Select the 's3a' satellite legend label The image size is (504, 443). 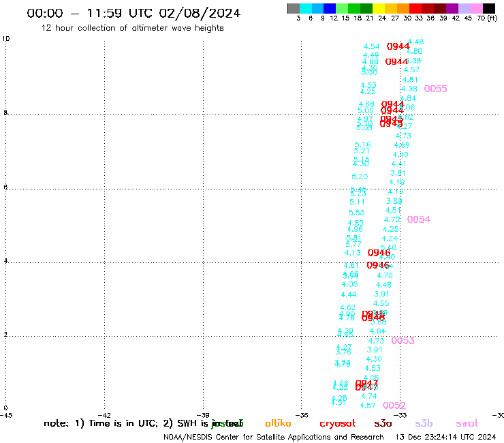point(383,423)
